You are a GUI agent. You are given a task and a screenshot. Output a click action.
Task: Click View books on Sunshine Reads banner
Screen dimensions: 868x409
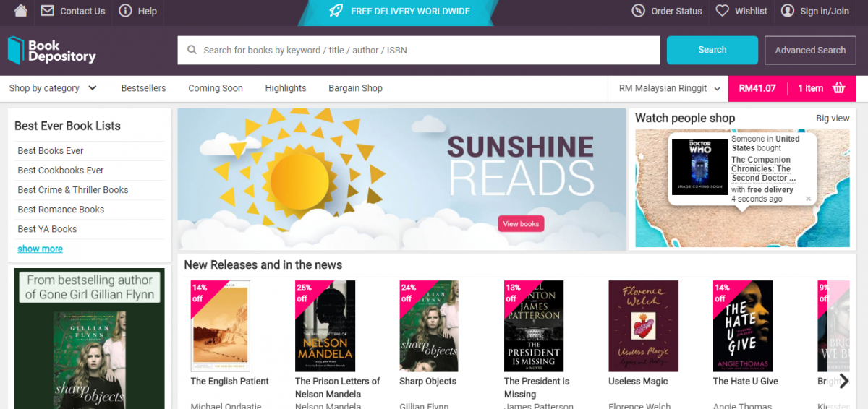click(x=521, y=224)
